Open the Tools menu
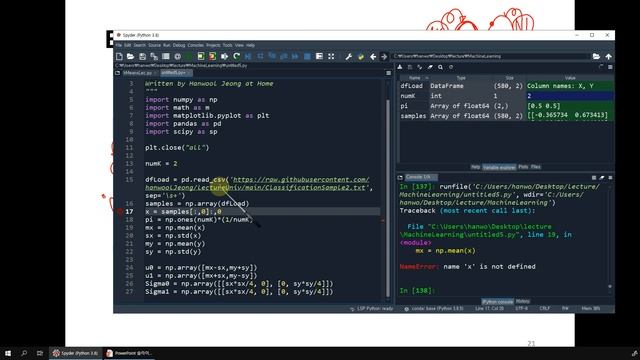640x360 pixels. click(x=227, y=45)
